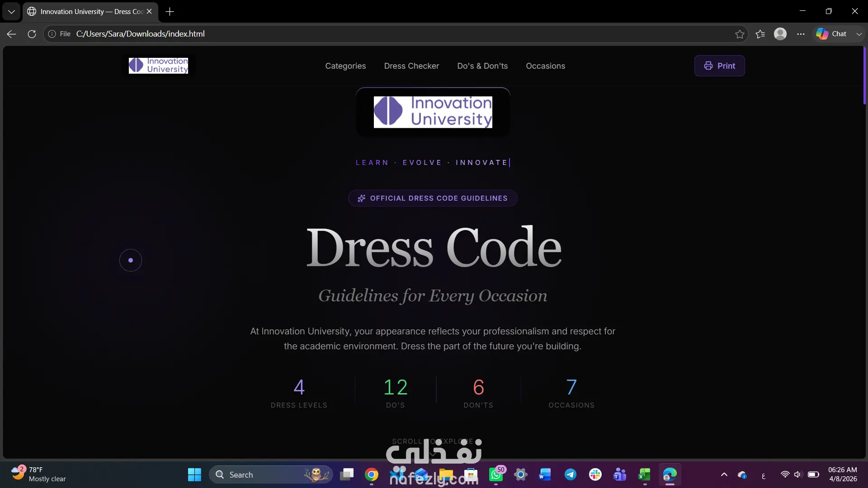Click the battery tray icon
Image resolution: width=868 pixels, height=488 pixels.
(813, 474)
